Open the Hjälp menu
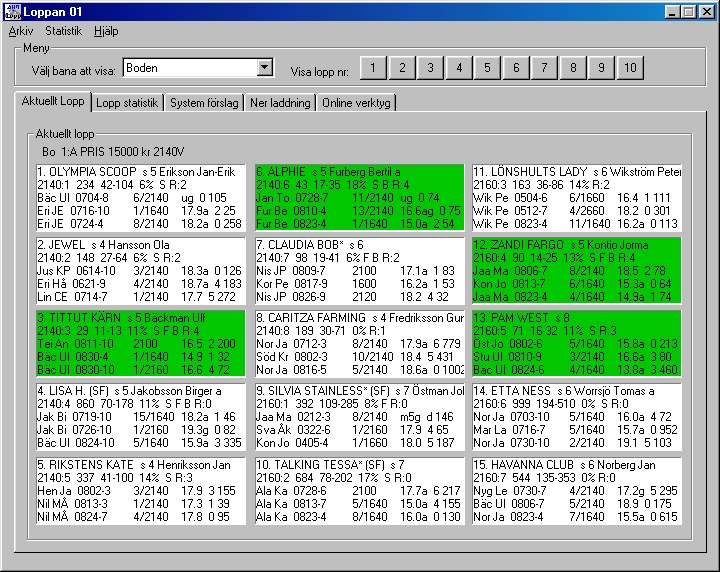The height and width of the screenshot is (572, 720). pos(106,31)
